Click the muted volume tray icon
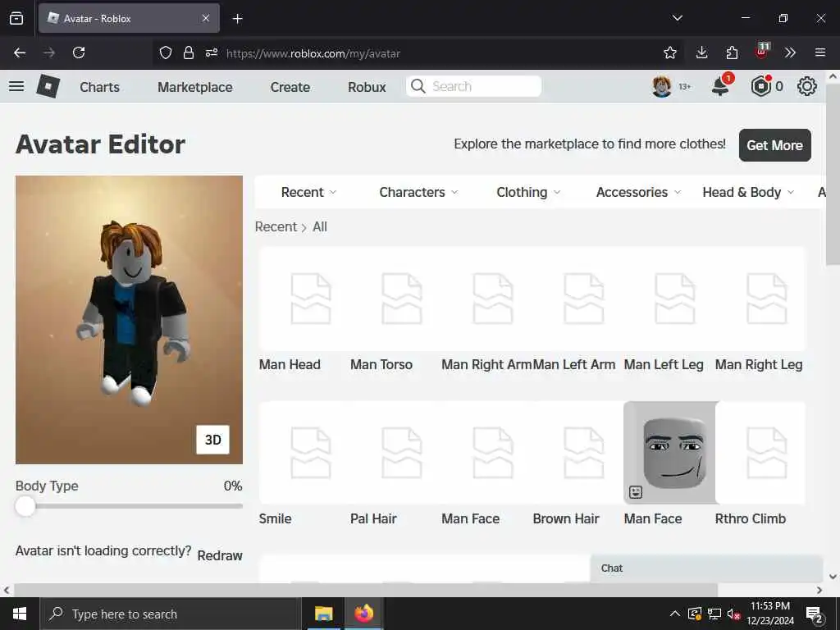This screenshot has height=630, width=840. (x=733, y=614)
